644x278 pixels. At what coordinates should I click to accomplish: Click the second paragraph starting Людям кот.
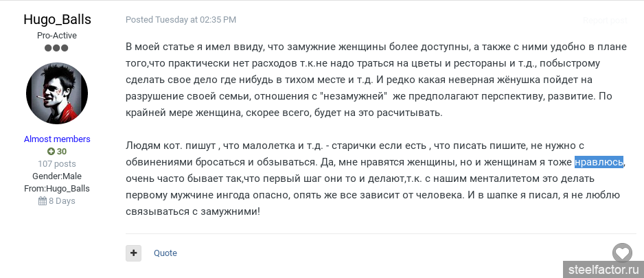coord(364,178)
